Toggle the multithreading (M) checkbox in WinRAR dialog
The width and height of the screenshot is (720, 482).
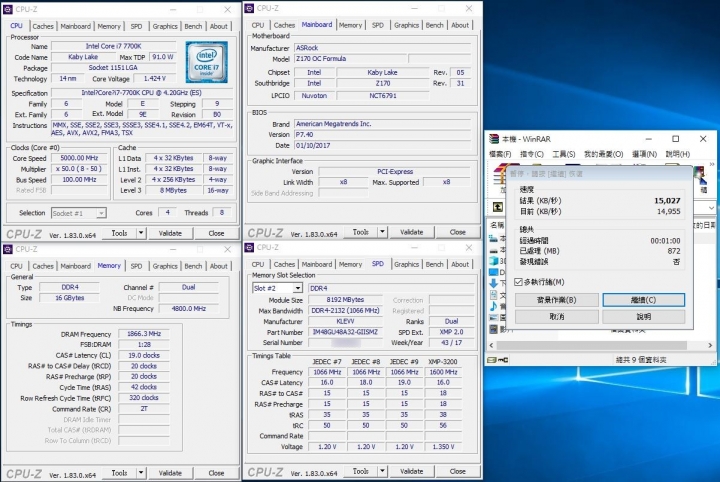coord(518,282)
